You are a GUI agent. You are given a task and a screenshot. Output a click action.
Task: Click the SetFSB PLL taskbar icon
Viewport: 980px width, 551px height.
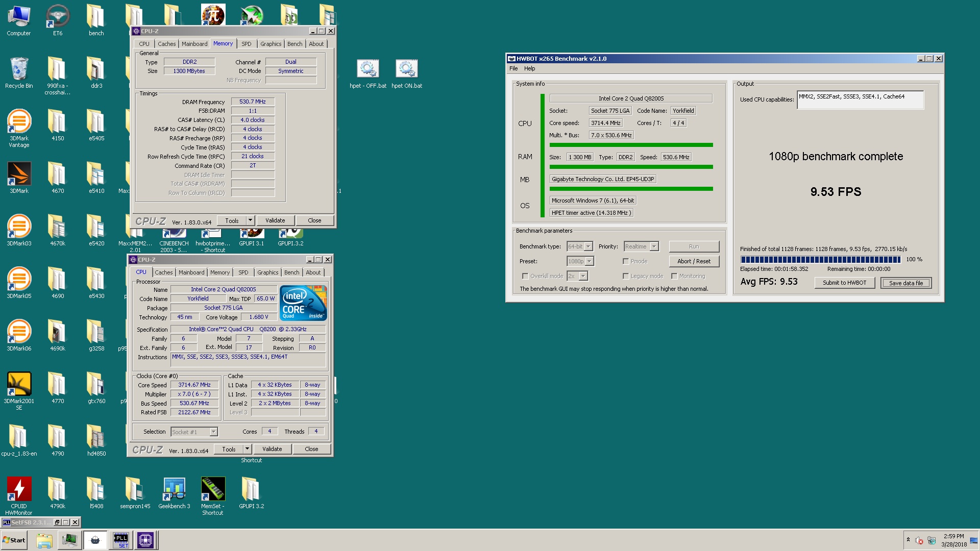point(121,540)
